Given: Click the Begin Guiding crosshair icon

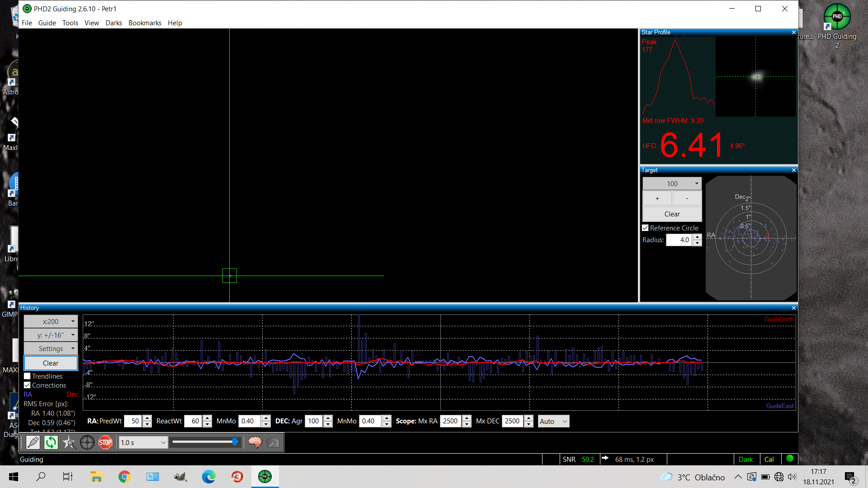Looking at the screenshot, I should (87, 442).
